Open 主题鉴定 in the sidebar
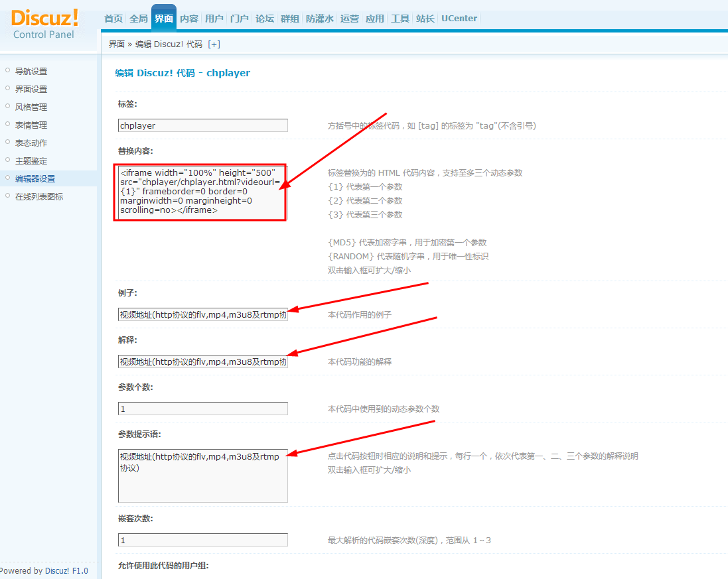The image size is (728, 579). pos(31,161)
